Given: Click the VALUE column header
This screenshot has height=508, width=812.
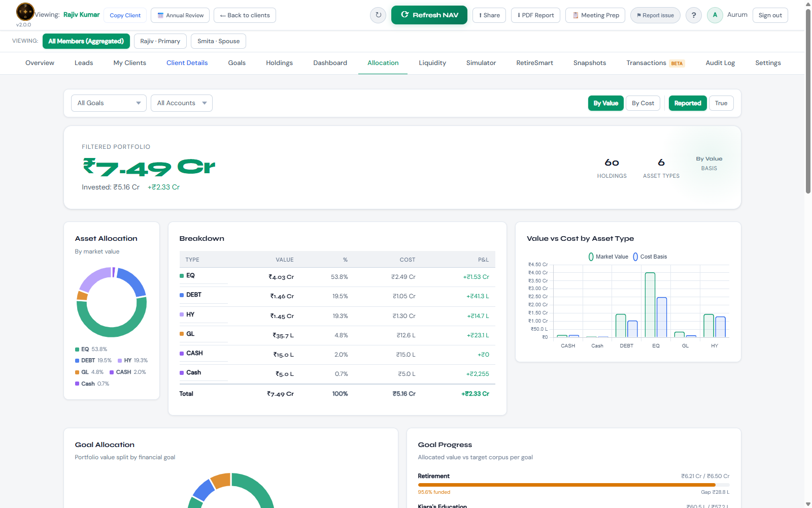Looking at the screenshot, I should [285, 260].
